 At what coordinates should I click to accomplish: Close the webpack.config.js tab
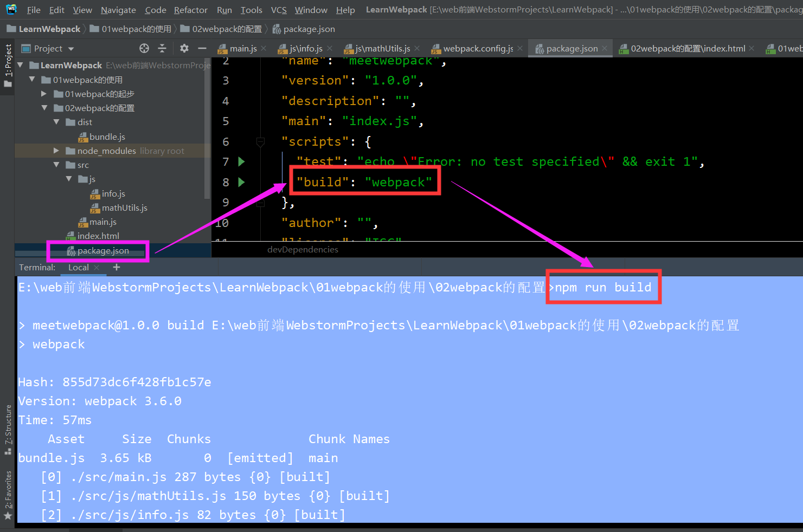click(x=520, y=48)
